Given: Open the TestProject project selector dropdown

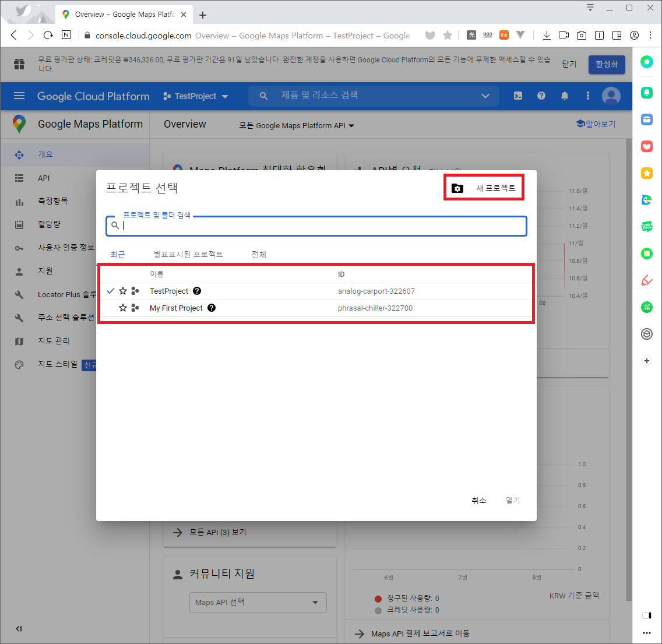Looking at the screenshot, I should pos(195,96).
